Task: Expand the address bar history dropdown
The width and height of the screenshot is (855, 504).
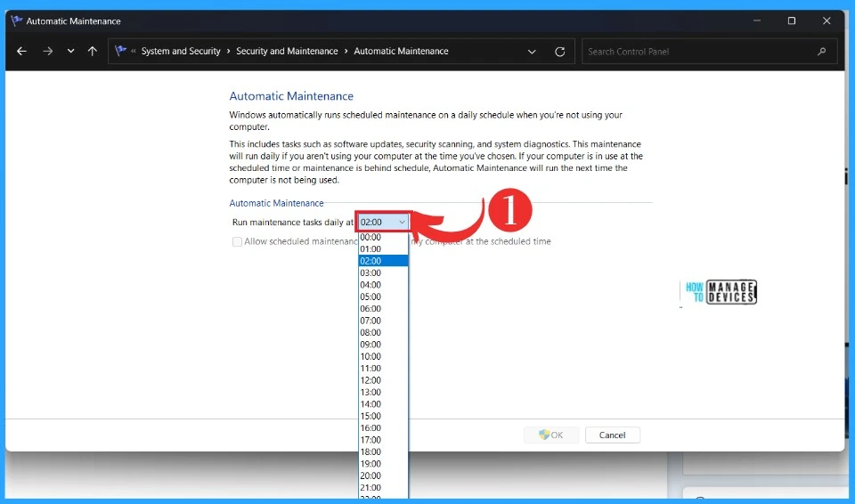Action: click(x=532, y=52)
